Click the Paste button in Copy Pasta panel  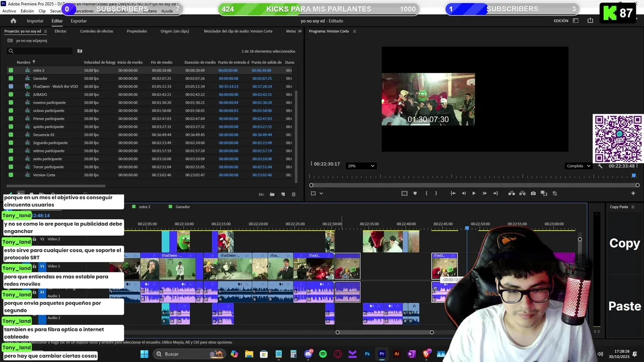click(625, 306)
